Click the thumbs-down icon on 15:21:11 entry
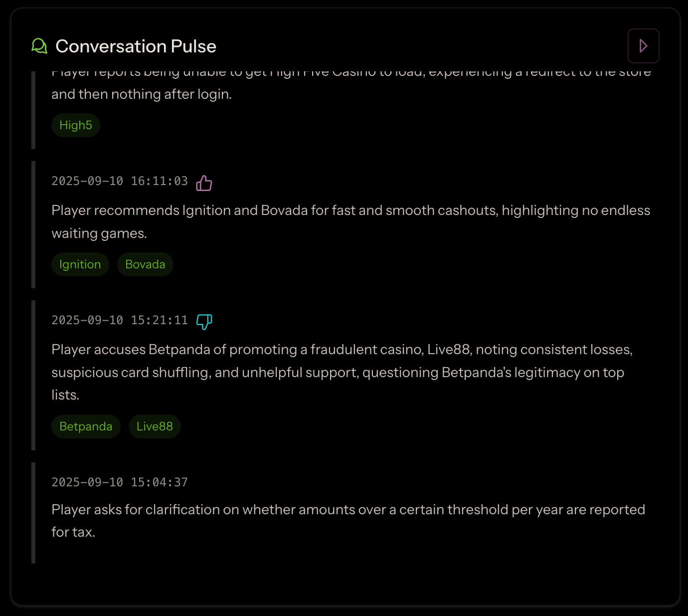 click(204, 322)
